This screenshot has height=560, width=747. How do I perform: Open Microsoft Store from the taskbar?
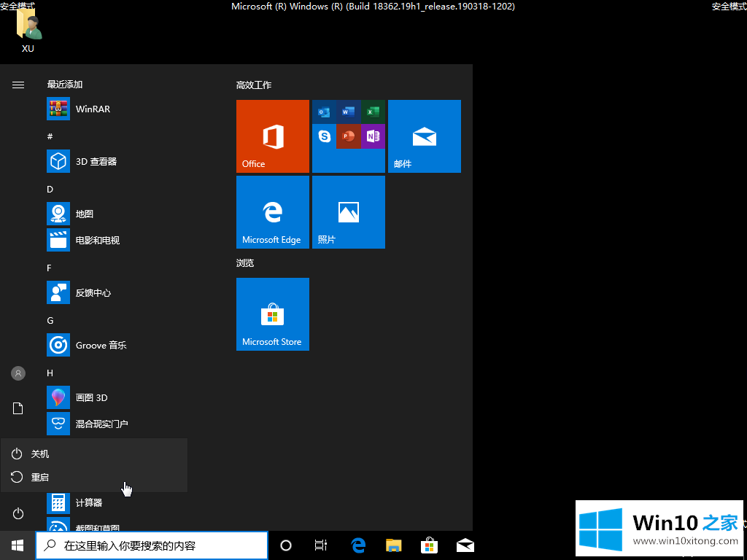[429, 545]
